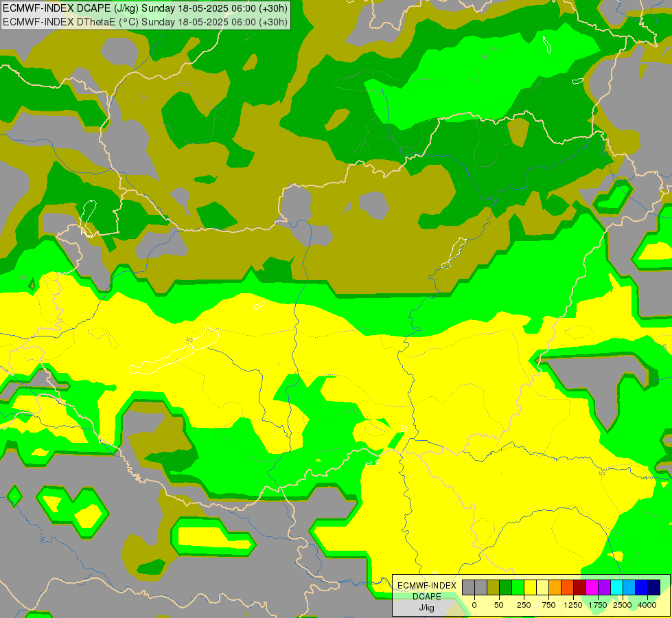Click the '1250' legend scale value

573,605
